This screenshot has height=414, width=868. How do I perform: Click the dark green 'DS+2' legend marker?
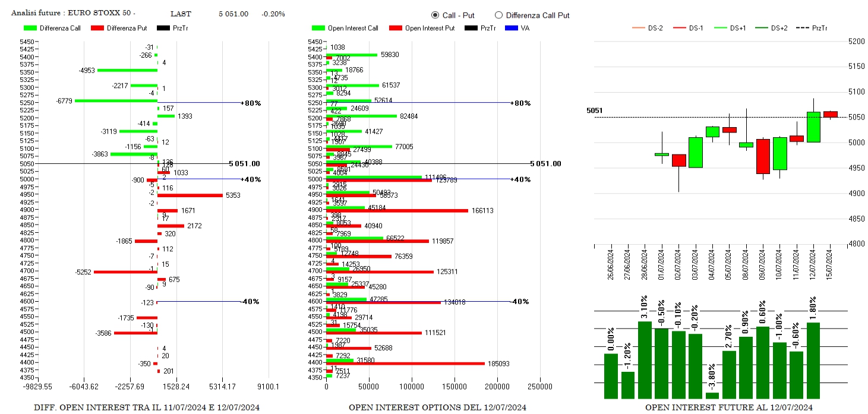pyautogui.click(x=761, y=28)
